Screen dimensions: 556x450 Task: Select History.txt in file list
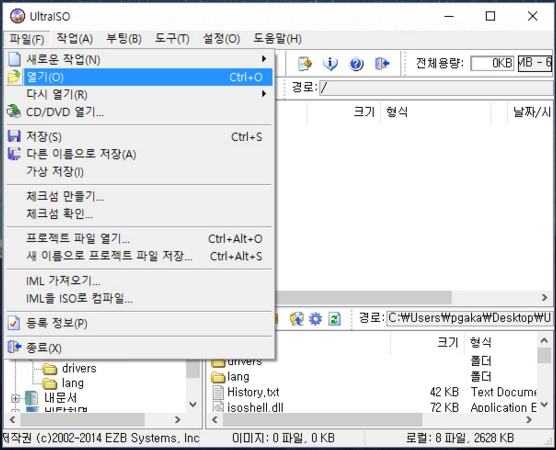pyautogui.click(x=253, y=392)
